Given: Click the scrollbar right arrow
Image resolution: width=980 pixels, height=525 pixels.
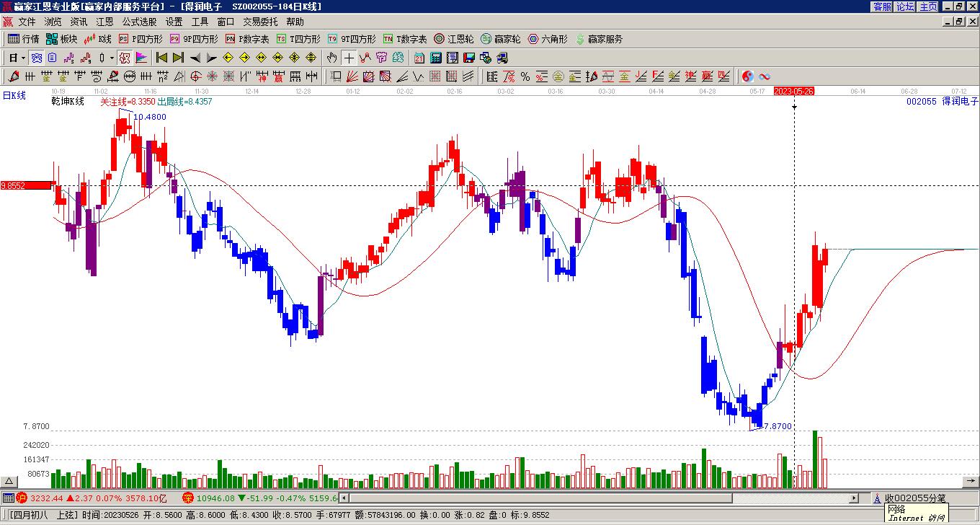Looking at the screenshot, I should [855, 498].
